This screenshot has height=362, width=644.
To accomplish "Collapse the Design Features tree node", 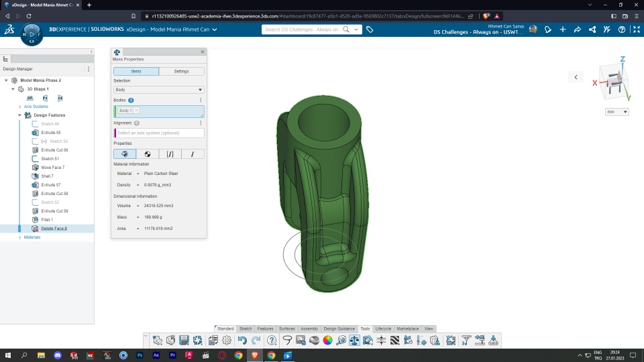I will [x=19, y=115].
